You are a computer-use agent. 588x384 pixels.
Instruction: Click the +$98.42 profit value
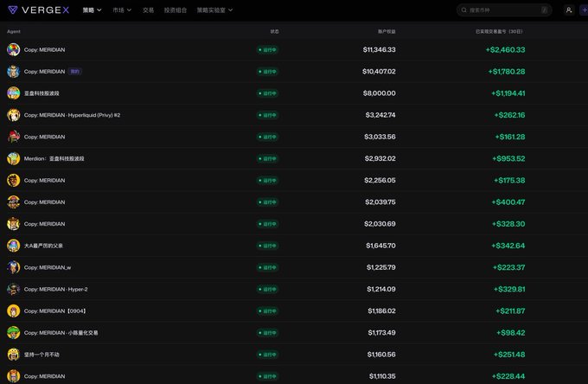pos(511,332)
